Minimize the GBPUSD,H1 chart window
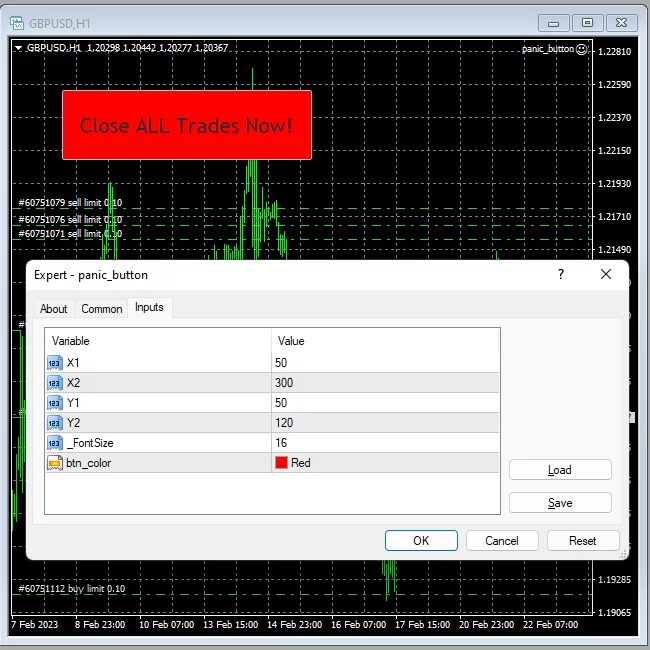Image resolution: width=650 pixels, height=650 pixels. pyautogui.click(x=553, y=23)
